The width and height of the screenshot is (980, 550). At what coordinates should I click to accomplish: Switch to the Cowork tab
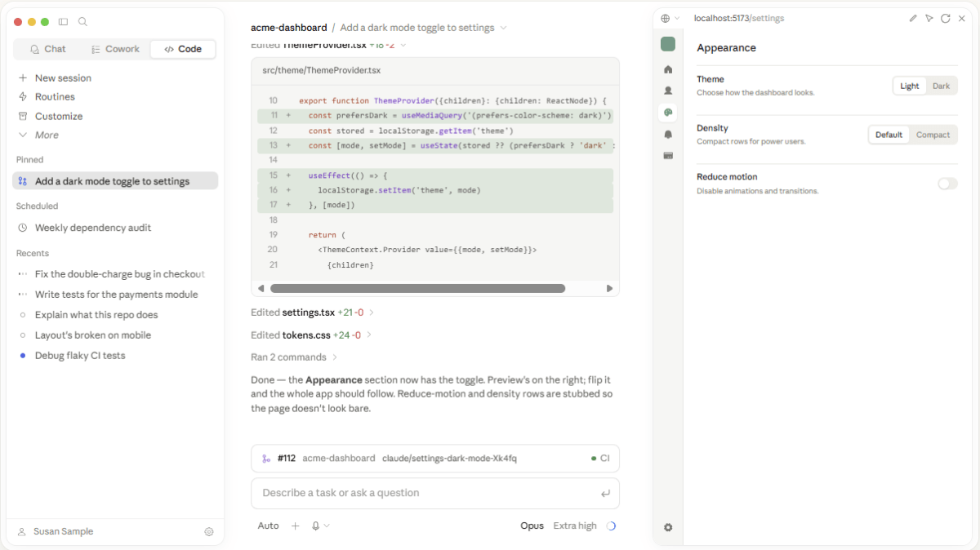pyautogui.click(x=115, y=49)
